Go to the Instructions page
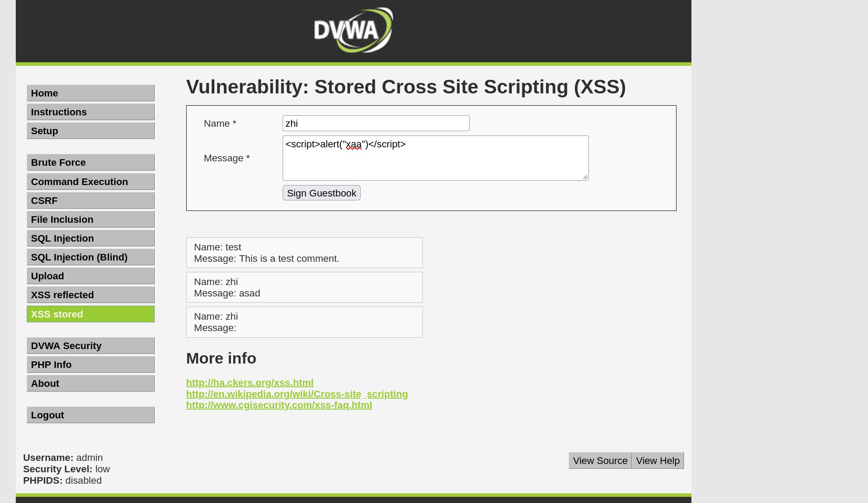The image size is (868, 503). pos(90,112)
